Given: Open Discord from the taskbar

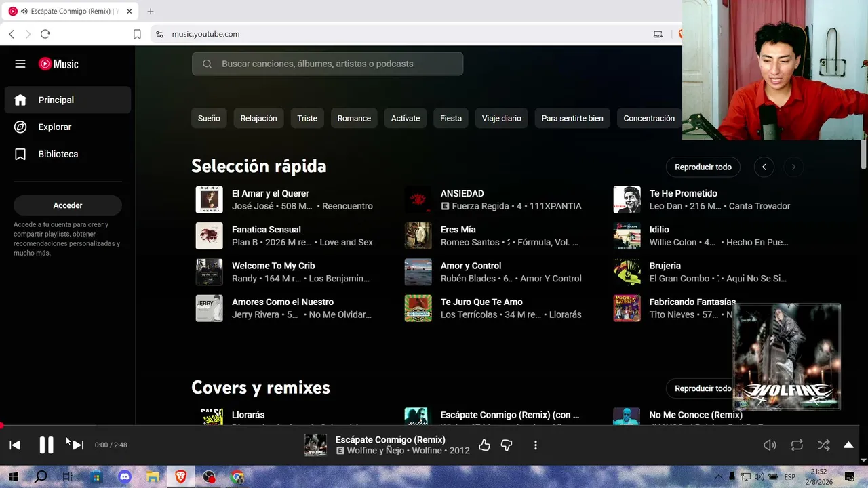Looking at the screenshot, I should [x=125, y=477].
